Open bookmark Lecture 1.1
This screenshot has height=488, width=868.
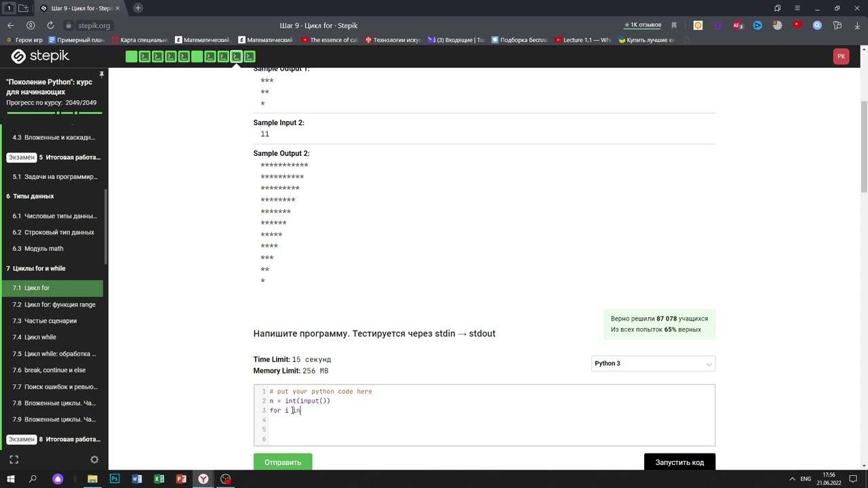pyautogui.click(x=583, y=40)
